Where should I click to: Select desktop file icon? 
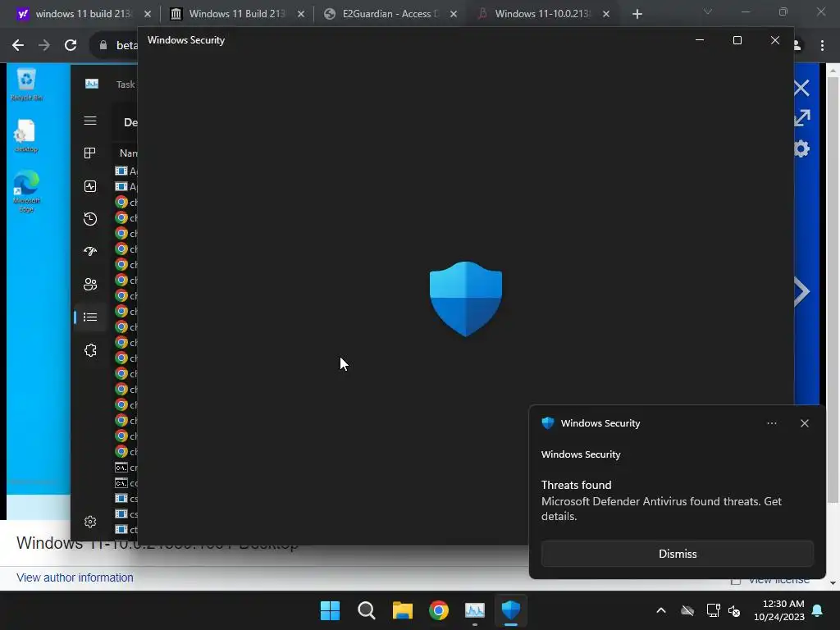tap(26, 136)
